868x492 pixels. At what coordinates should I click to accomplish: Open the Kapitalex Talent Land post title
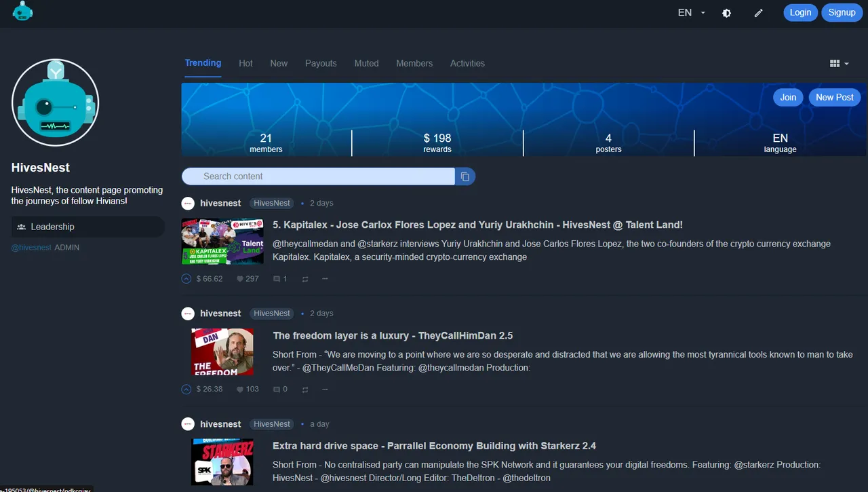click(477, 225)
